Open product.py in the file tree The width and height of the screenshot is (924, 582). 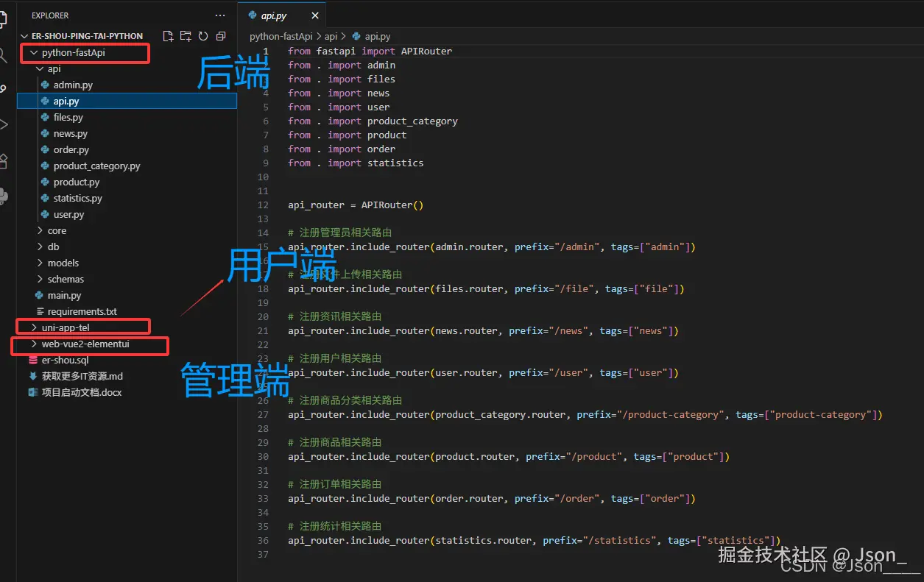pos(77,182)
